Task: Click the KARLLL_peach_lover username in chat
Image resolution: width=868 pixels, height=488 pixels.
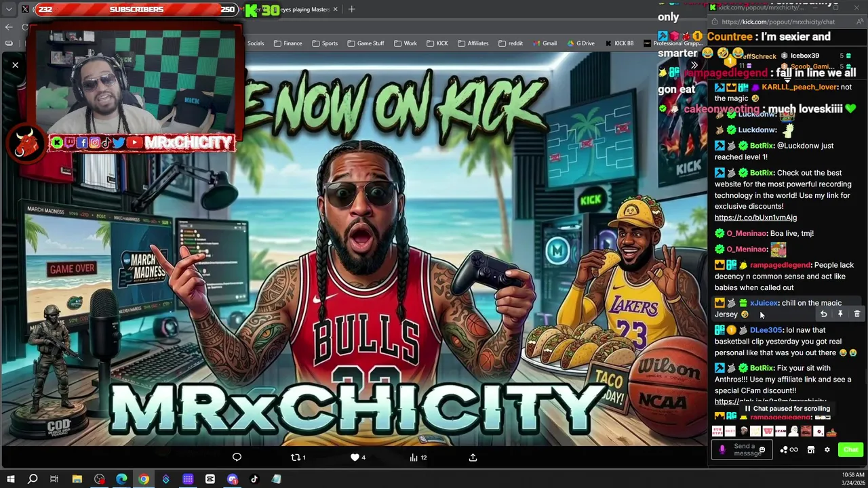Action: (x=800, y=87)
